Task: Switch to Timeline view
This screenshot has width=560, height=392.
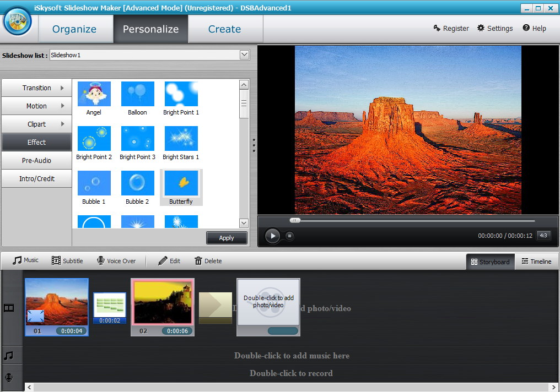Action: click(x=536, y=261)
